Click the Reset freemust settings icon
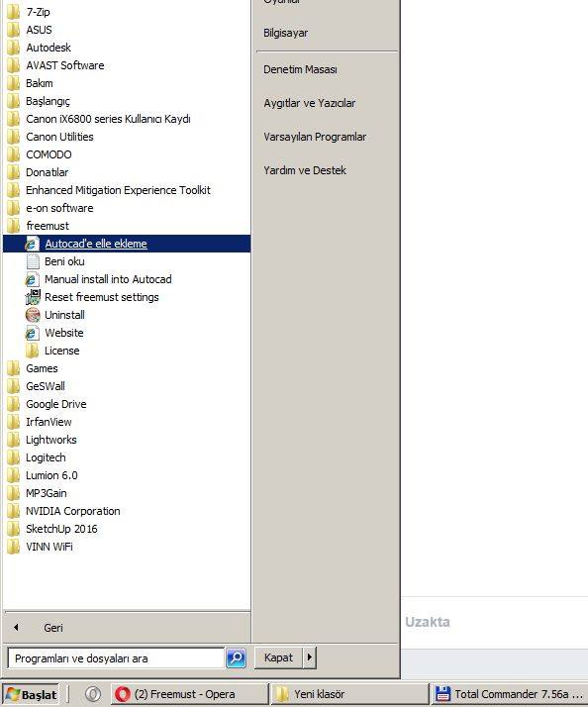This screenshot has width=588, height=707. pyautogui.click(x=33, y=297)
